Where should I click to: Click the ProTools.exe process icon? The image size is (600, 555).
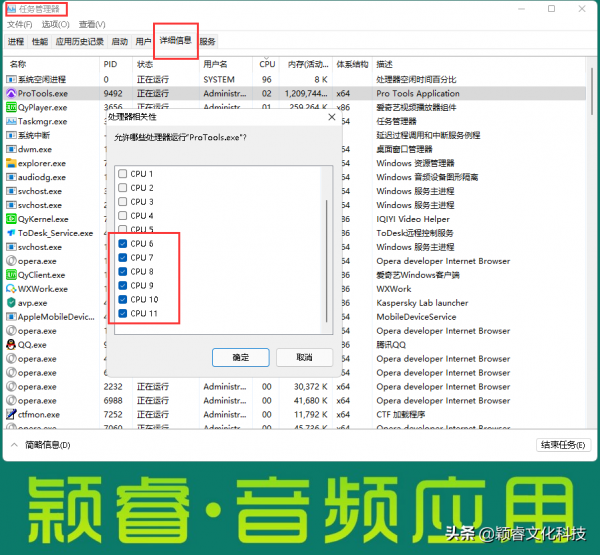click(x=11, y=93)
